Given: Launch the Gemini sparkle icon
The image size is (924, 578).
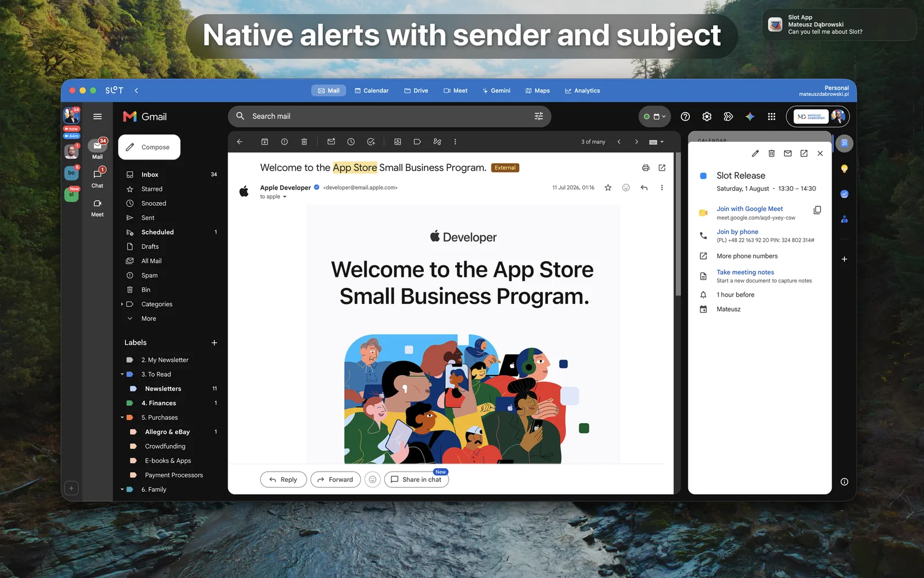Looking at the screenshot, I should pos(750,117).
